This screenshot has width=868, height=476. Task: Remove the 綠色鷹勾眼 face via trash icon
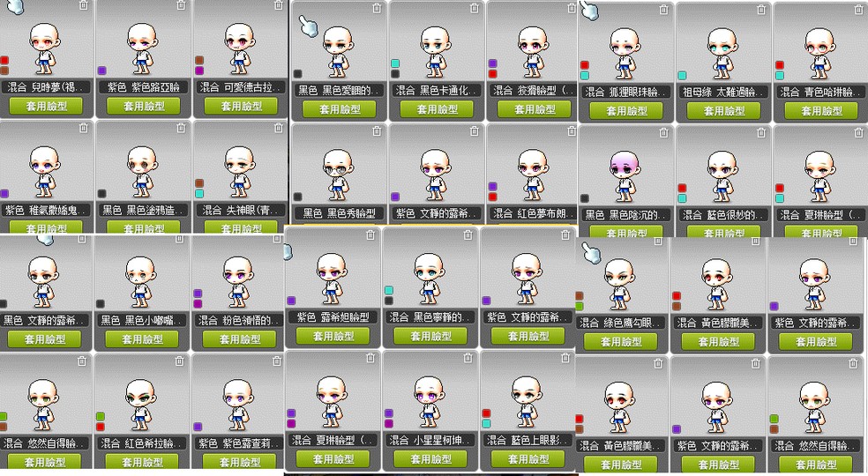pos(658,241)
